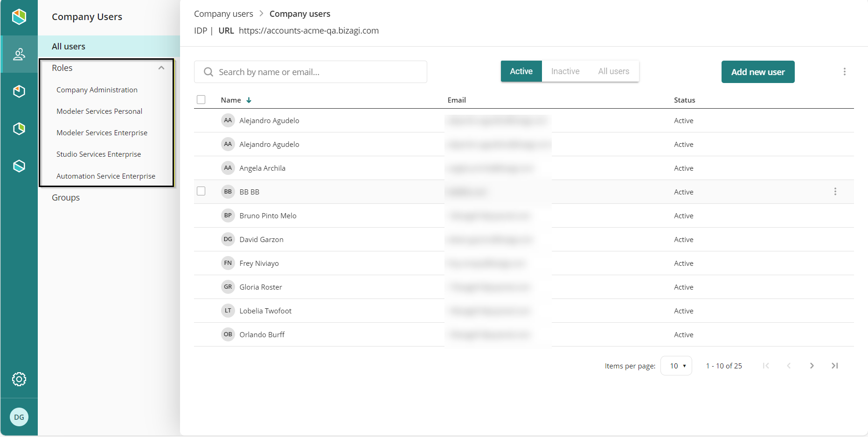Click the OB avatar for Orlando Burff
This screenshot has height=437, width=868.
click(x=228, y=334)
